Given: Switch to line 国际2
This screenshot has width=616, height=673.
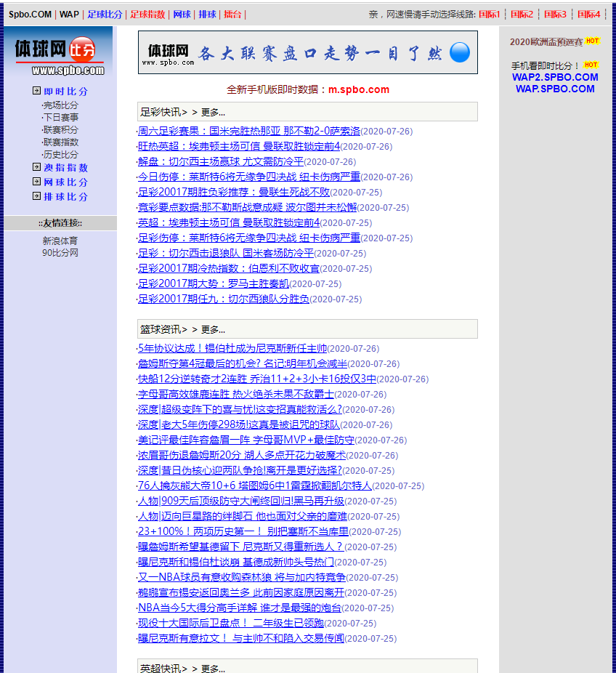Looking at the screenshot, I should [522, 15].
